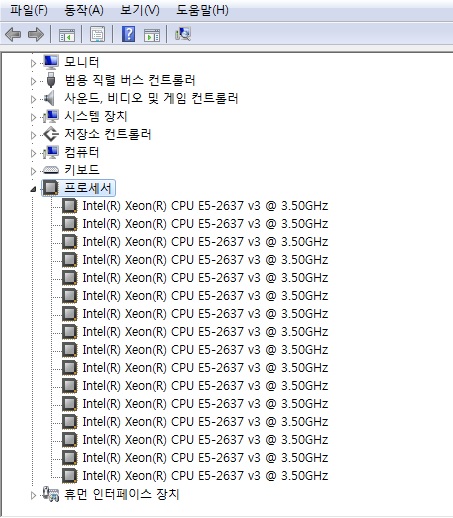Toggle the action pane toolbar icon

click(x=152, y=35)
